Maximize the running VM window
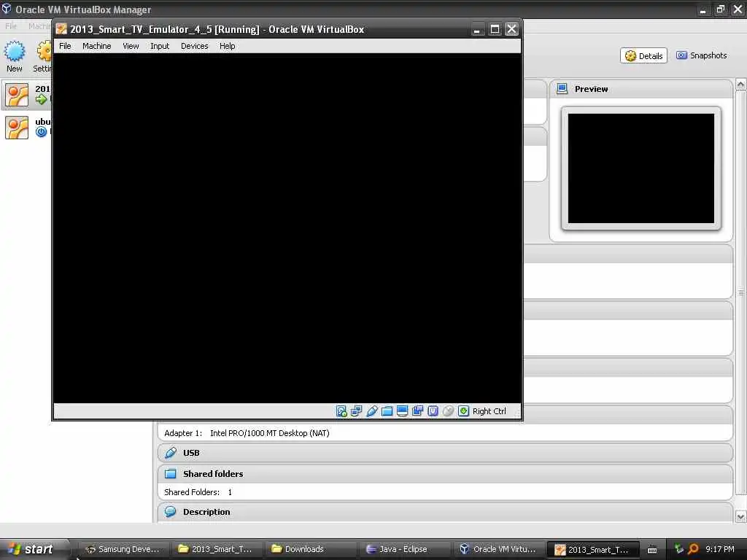The width and height of the screenshot is (747, 560). [495, 29]
